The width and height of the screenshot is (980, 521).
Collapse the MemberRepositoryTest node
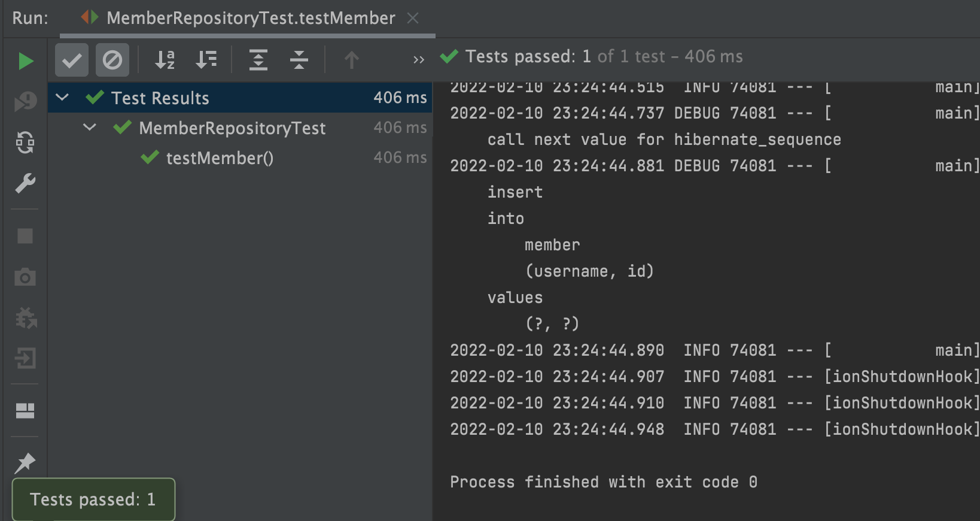(90, 127)
